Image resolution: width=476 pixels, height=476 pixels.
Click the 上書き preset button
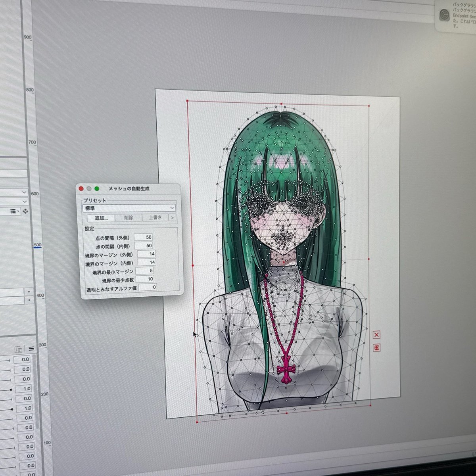tap(155, 217)
